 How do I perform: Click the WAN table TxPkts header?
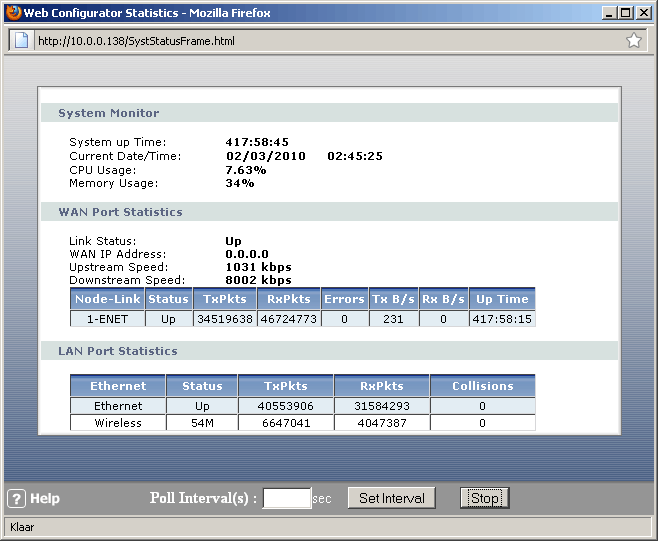[225, 299]
